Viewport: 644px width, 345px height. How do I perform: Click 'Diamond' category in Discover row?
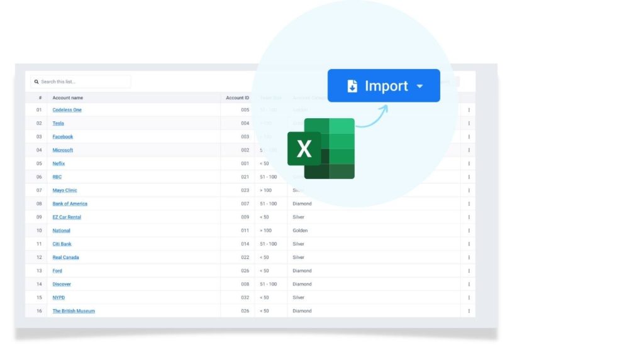(x=302, y=284)
